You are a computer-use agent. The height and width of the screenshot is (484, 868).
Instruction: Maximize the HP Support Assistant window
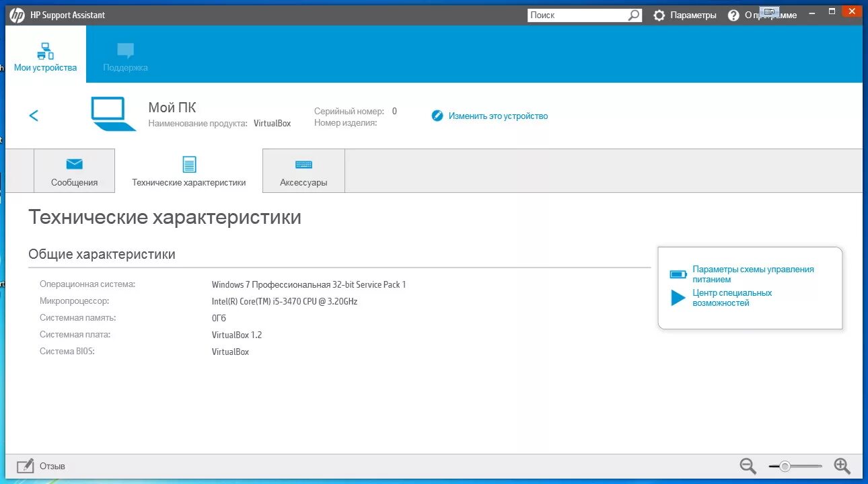click(x=832, y=11)
